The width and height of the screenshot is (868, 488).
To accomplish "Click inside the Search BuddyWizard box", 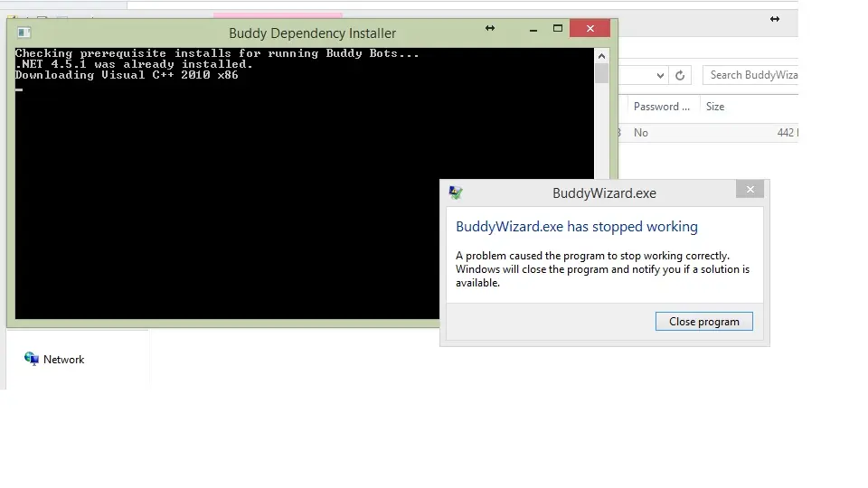I will coord(750,76).
